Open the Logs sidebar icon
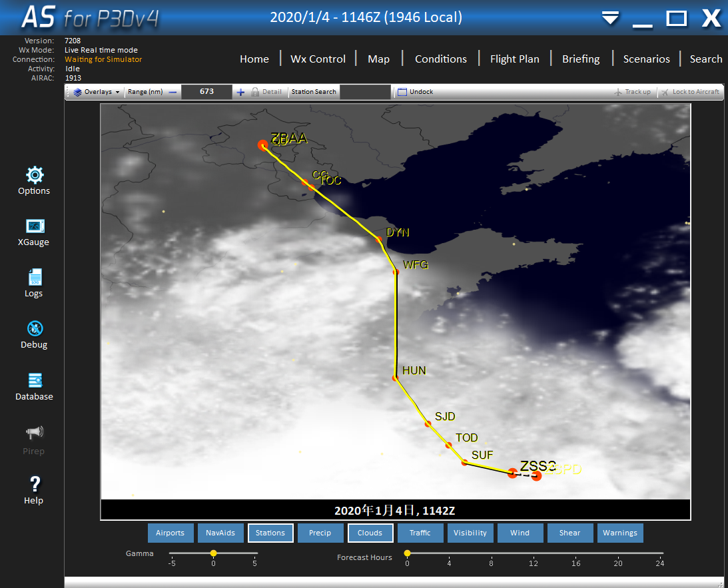Image resolution: width=728 pixels, height=588 pixels. pyautogui.click(x=35, y=278)
